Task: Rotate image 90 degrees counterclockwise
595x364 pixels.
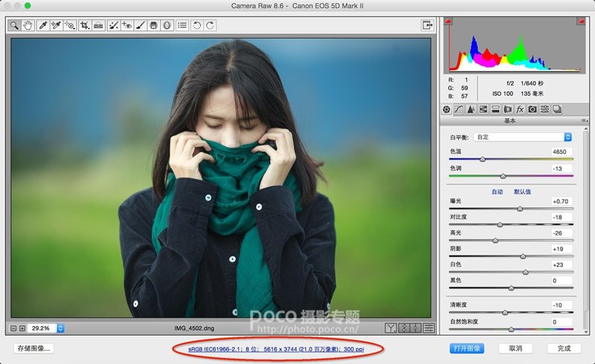Action: click(x=197, y=25)
